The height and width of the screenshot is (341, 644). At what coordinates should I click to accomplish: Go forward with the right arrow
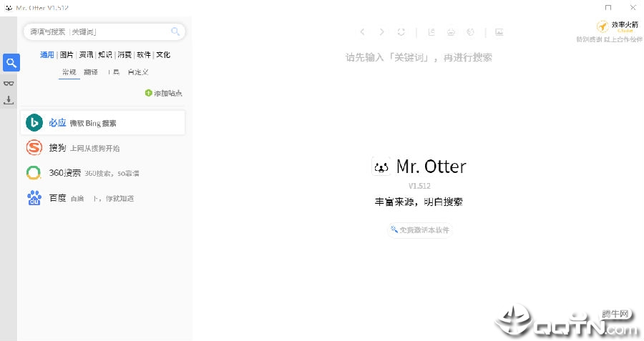[x=381, y=32]
